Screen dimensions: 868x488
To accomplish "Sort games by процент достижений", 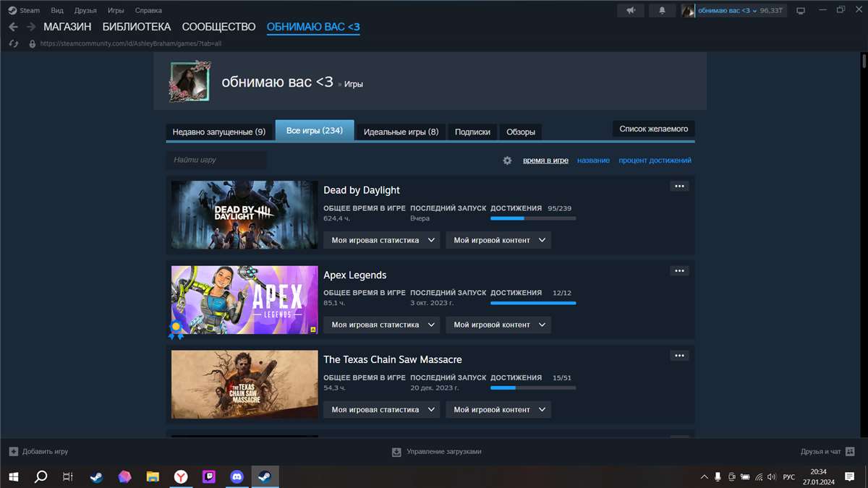I will coord(655,160).
